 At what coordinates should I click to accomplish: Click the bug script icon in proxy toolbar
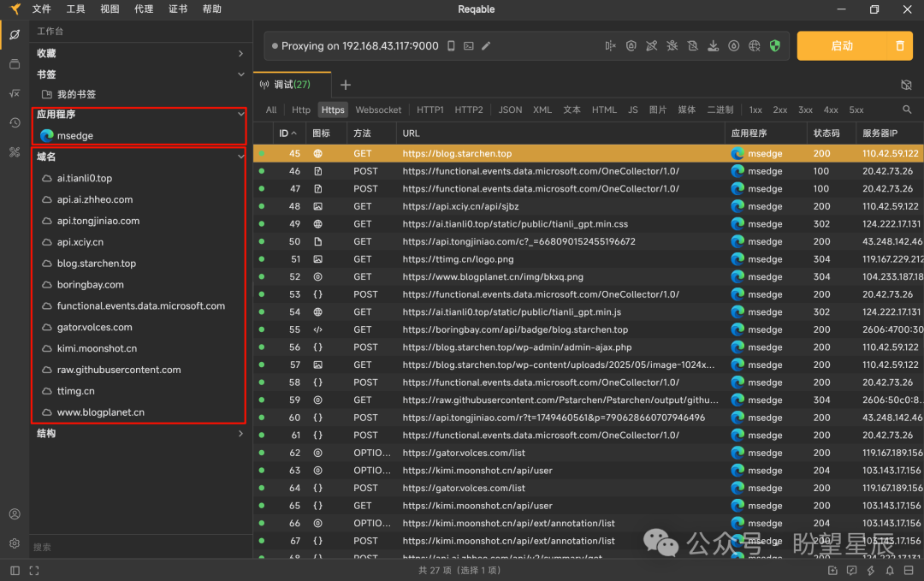point(672,46)
